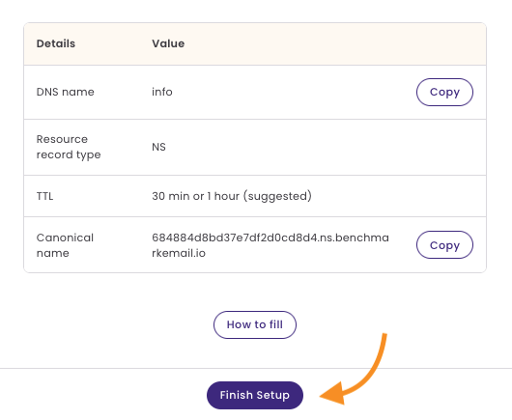Screen dimensions: 512x420
Task: Copy the DNS name value
Action: pos(444,92)
